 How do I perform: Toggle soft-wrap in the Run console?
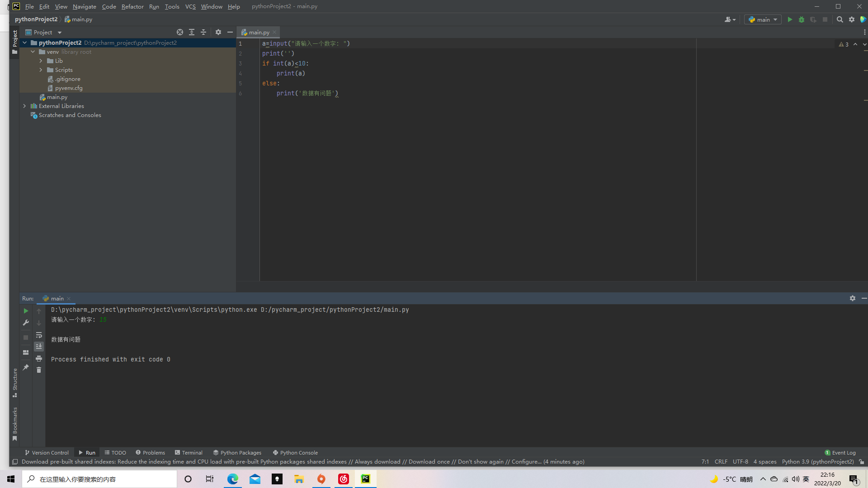click(39, 335)
